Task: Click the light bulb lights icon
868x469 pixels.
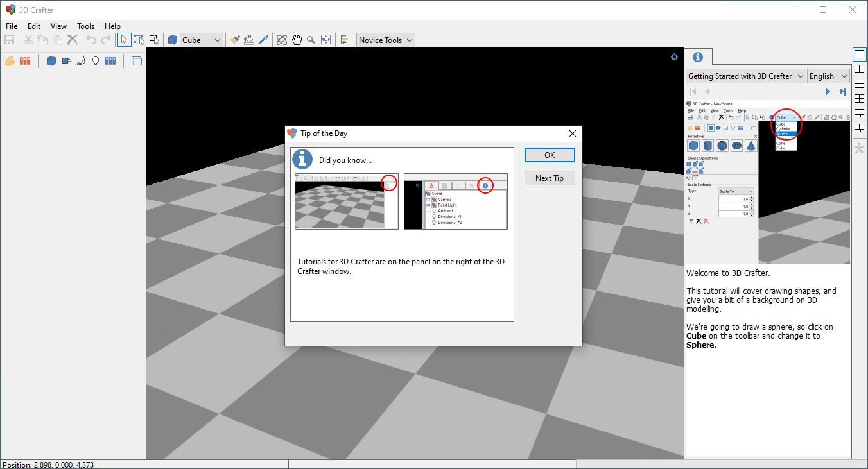Action: tap(96, 61)
